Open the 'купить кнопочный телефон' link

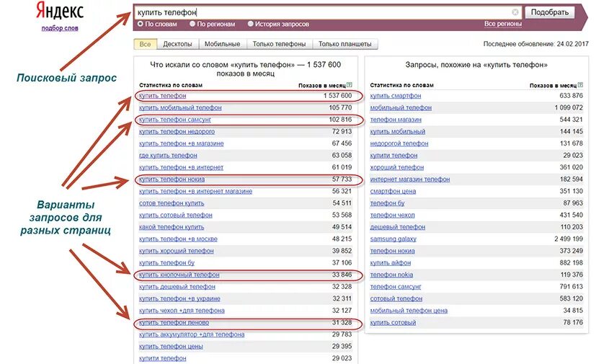[179, 275]
